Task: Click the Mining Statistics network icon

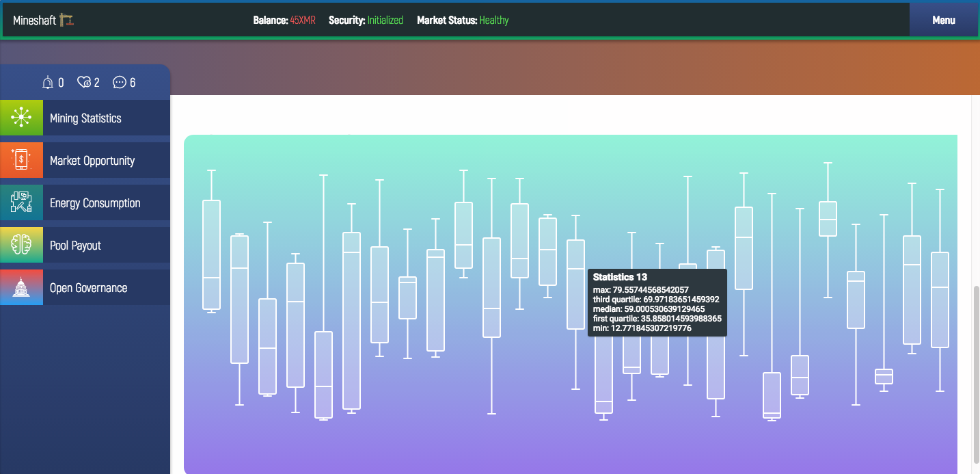Action: (x=21, y=118)
